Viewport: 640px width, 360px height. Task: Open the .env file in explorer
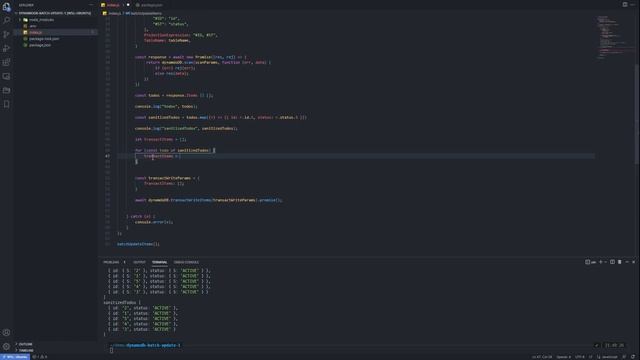click(x=33, y=26)
